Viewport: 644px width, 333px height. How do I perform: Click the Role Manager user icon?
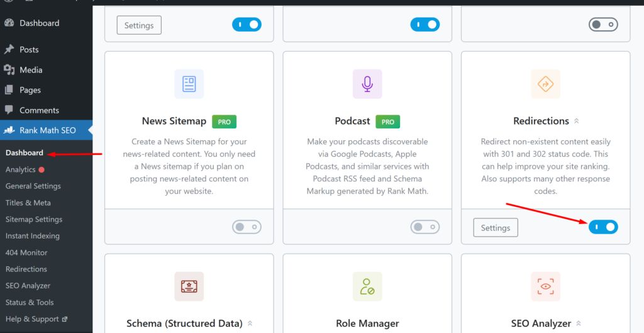tap(367, 286)
